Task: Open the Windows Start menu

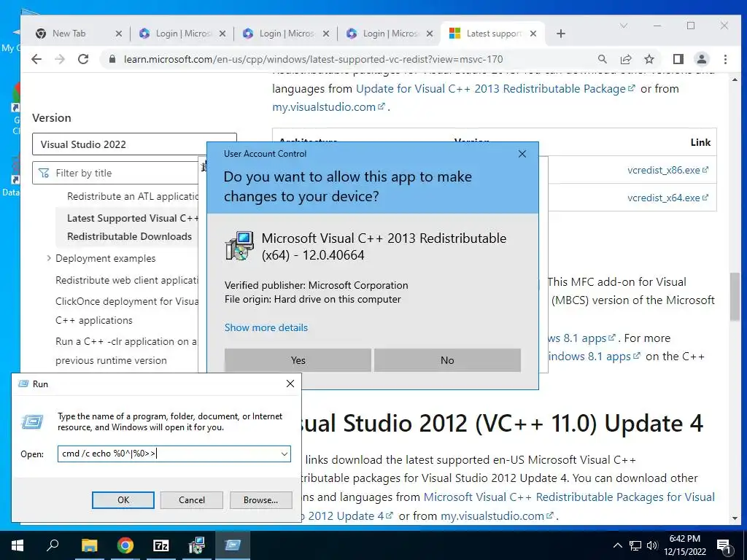Action: click(x=17, y=545)
